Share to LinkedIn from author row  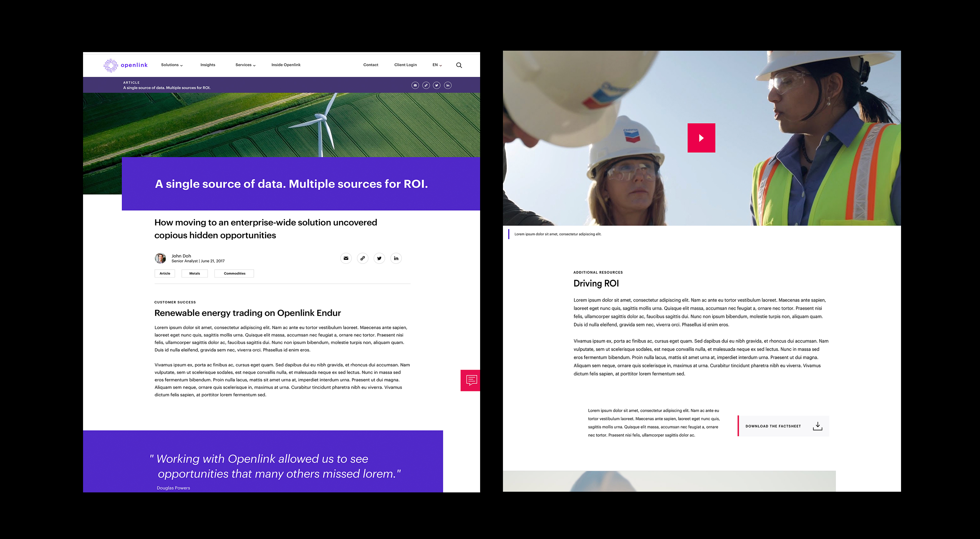pos(396,258)
